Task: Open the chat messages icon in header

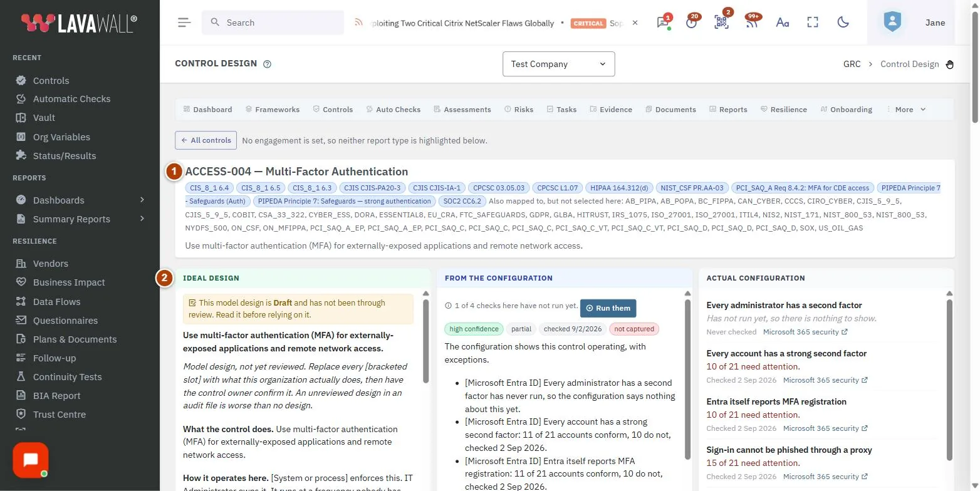Action: point(662,23)
